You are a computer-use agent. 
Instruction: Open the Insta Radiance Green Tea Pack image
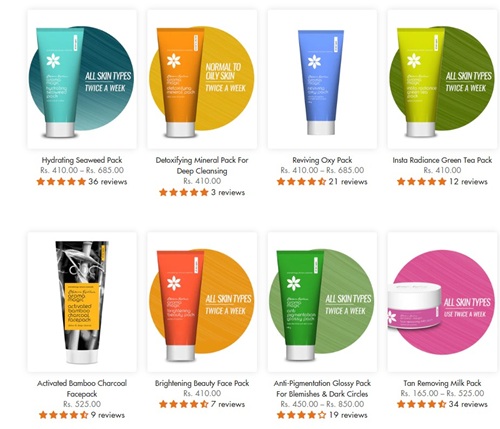[x=442, y=79]
